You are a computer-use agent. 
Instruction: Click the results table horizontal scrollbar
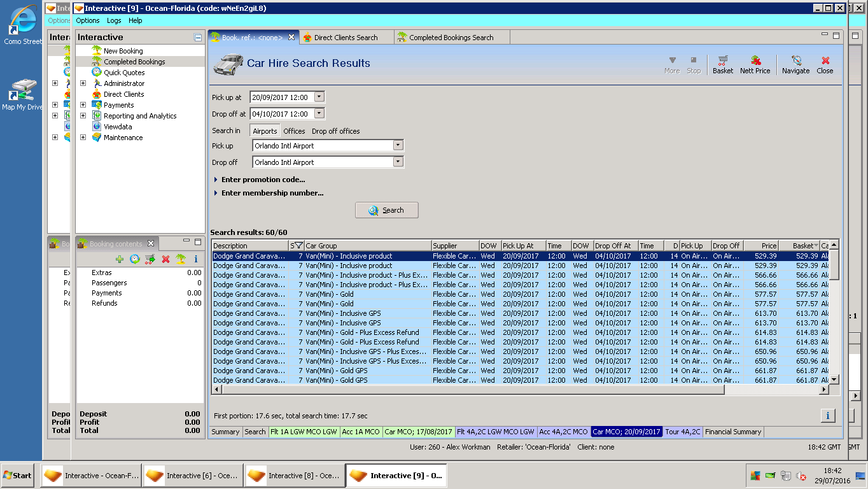pyautogui.click(x=471, y=389)
